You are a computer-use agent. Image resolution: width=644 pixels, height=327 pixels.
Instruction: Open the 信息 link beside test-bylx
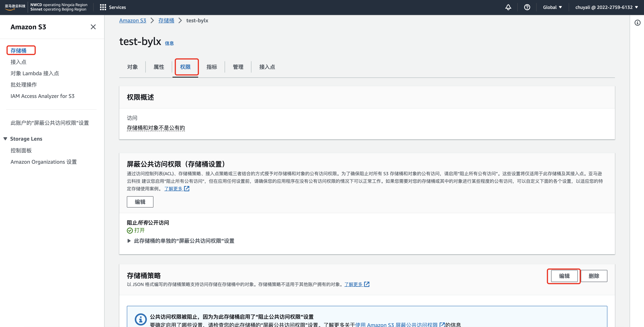[169, 43]
